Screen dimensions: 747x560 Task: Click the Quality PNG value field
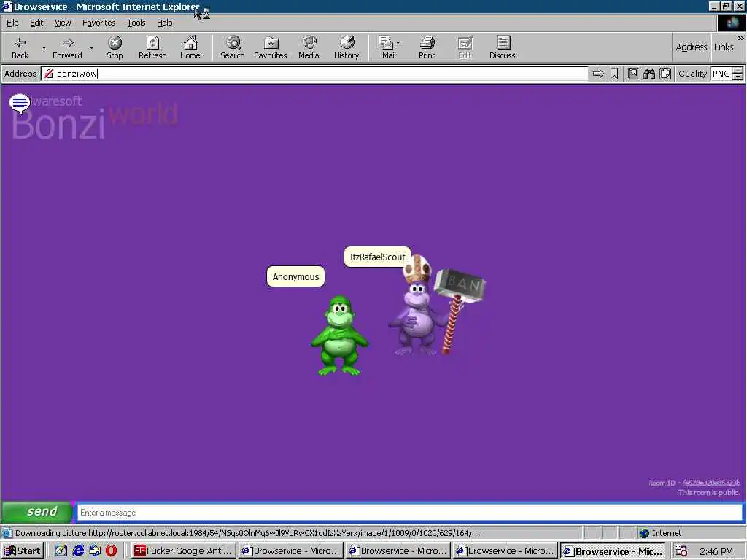pos(721,74)
